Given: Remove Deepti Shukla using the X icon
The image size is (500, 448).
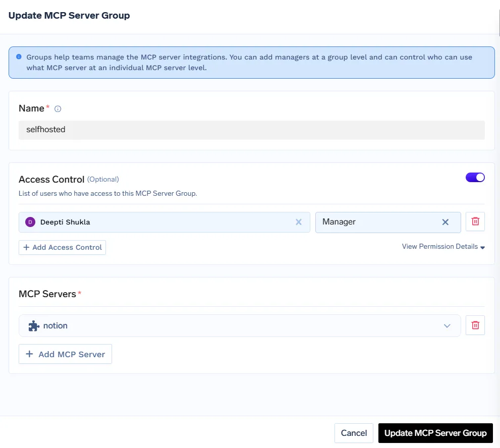Looking at the screenshot, I should point(298,222).
